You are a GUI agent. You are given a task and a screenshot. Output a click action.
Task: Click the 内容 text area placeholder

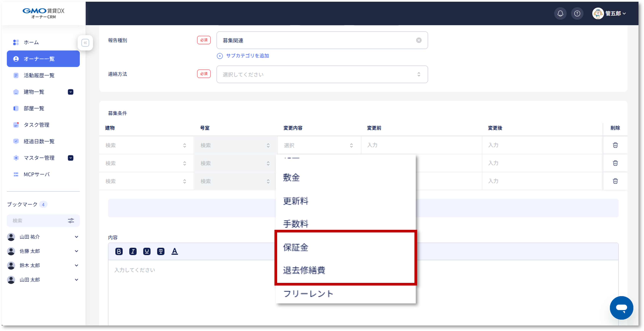pyautogui.click(x=134, y=270)
